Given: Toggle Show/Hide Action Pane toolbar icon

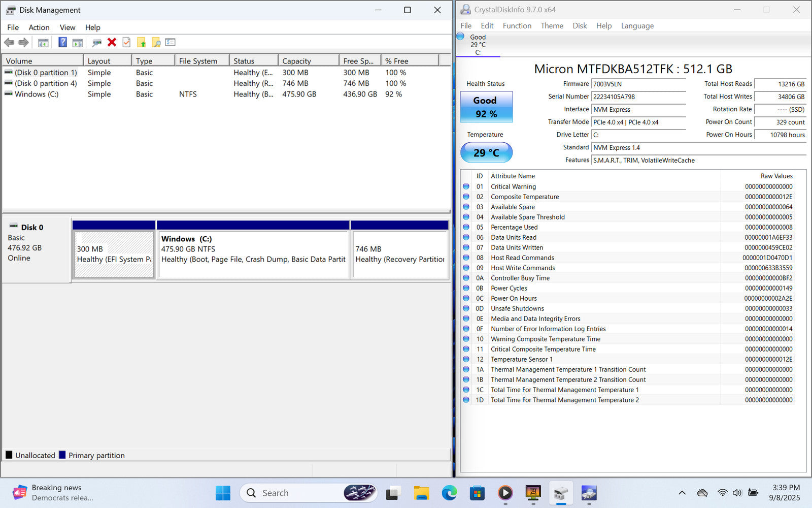Looking at the screenshot, I should [x=77, y=43].
